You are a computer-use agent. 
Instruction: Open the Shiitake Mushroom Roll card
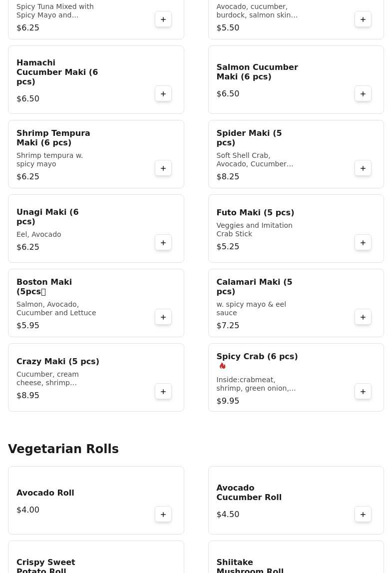296,557
